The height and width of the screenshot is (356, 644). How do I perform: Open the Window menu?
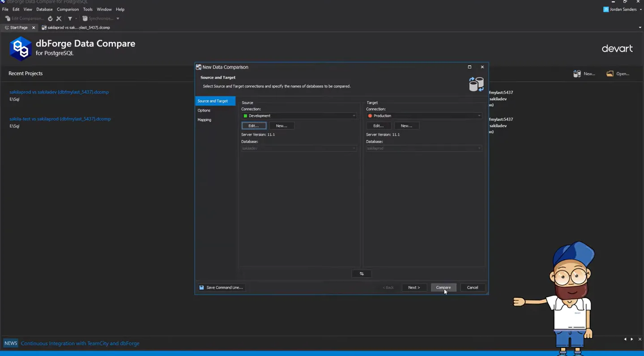tap(104, 9)
